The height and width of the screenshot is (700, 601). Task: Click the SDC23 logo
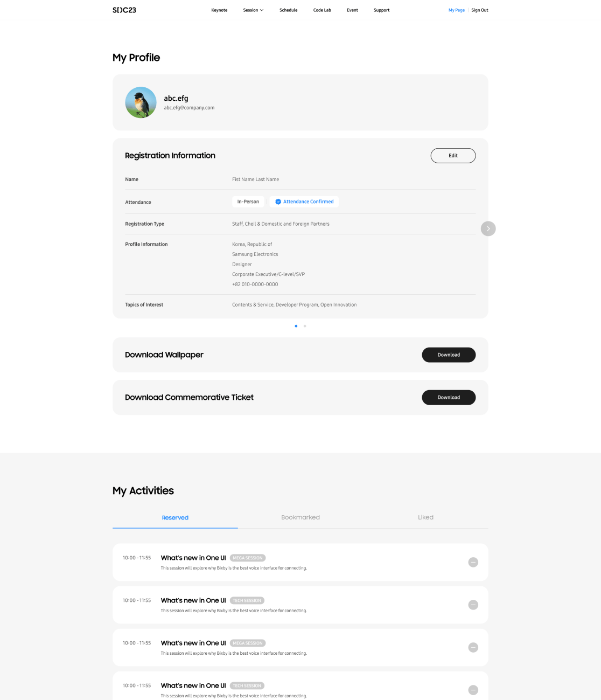click(x=124, y=10)
